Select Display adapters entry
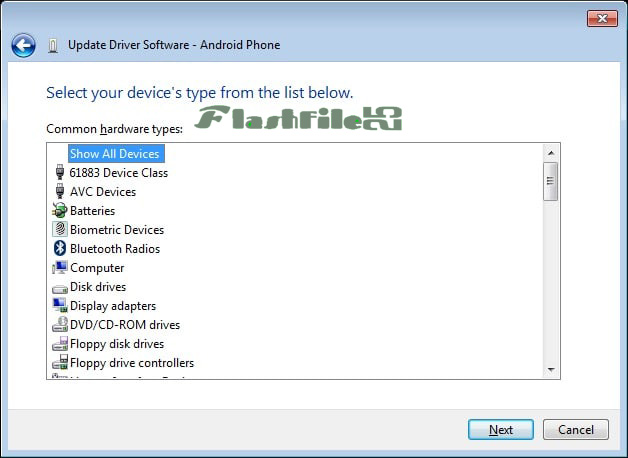The width and height of the screenshot is (628, 458). pyautogui.click(x=113, y=306)
